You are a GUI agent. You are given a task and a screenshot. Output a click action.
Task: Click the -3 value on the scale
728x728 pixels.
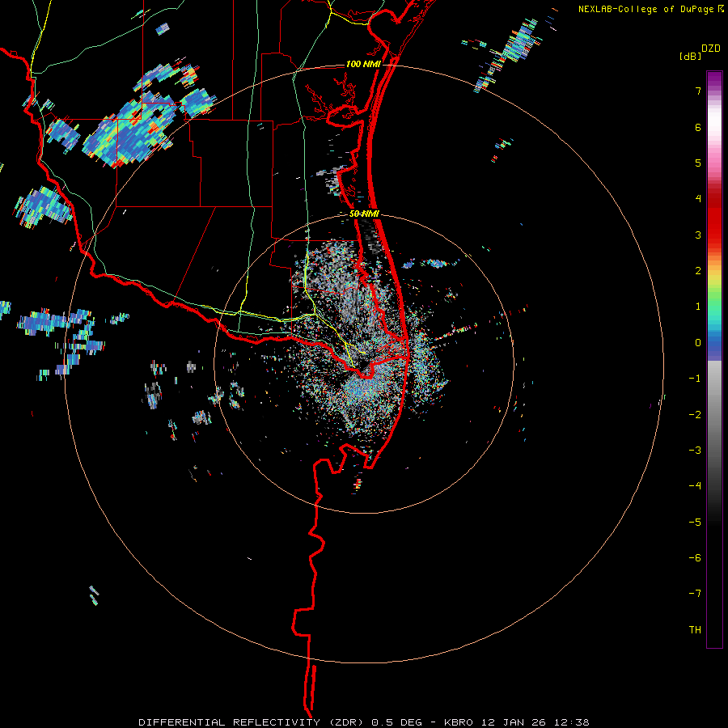(695, 450)
